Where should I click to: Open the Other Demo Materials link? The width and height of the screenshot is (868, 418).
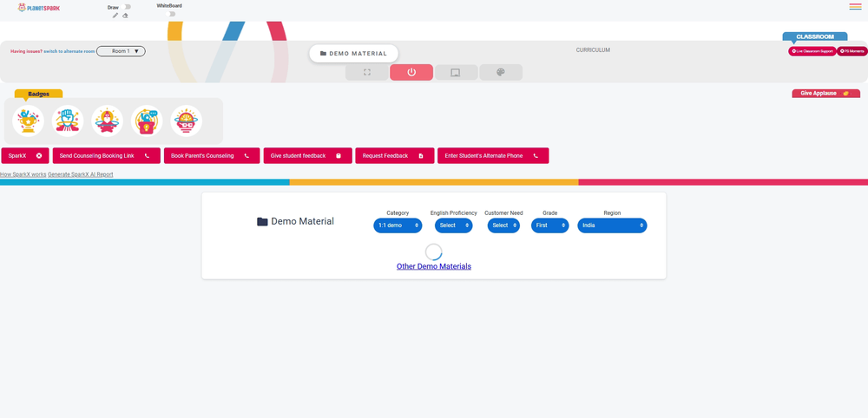click(434, 266)
